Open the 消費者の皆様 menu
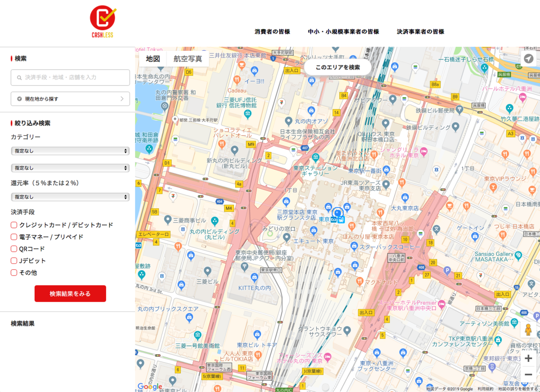This screenshot has width=540, height=392. [x=272, y=32]
